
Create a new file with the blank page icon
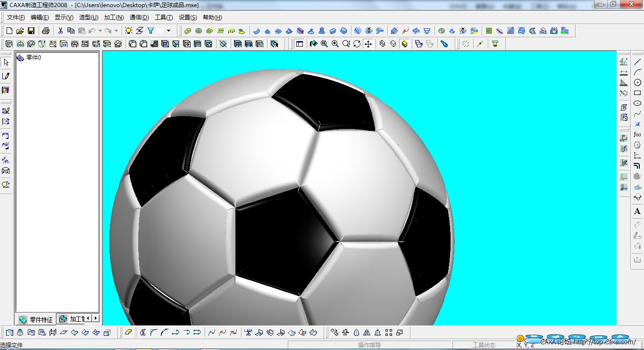(9, 31)
